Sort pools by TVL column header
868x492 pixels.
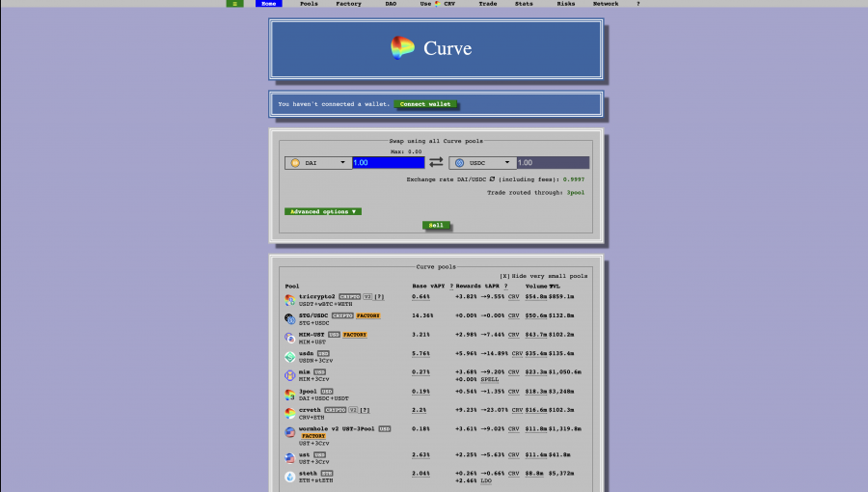point(555,287)
